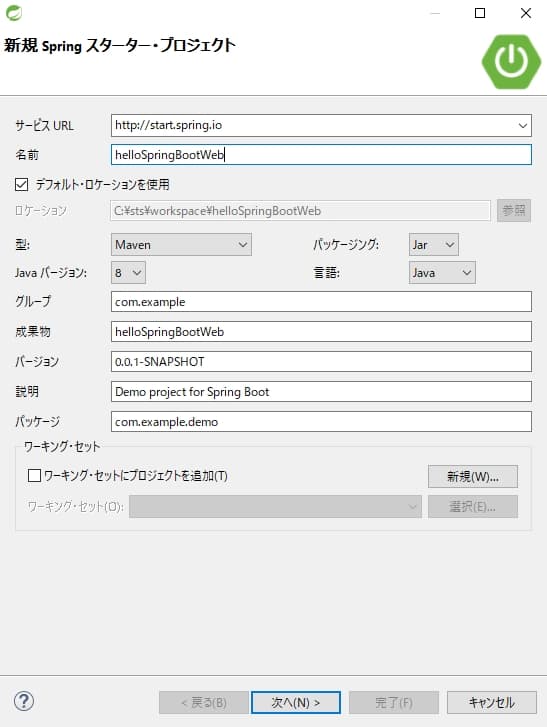Click the 参照 browse button
This screenshot has width=547, height=727.
tap(514, 210)
